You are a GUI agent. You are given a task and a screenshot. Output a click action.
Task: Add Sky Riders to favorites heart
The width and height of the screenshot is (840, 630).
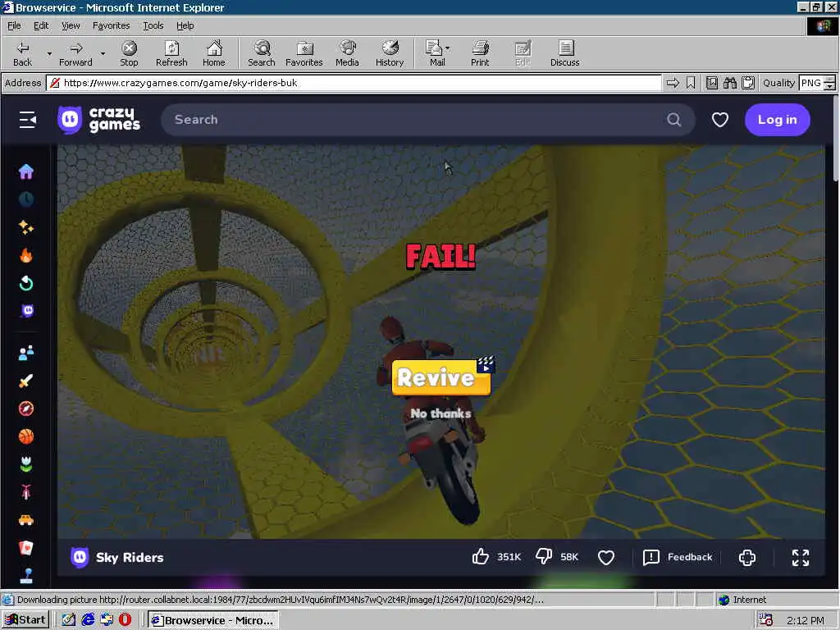(606, 557)
